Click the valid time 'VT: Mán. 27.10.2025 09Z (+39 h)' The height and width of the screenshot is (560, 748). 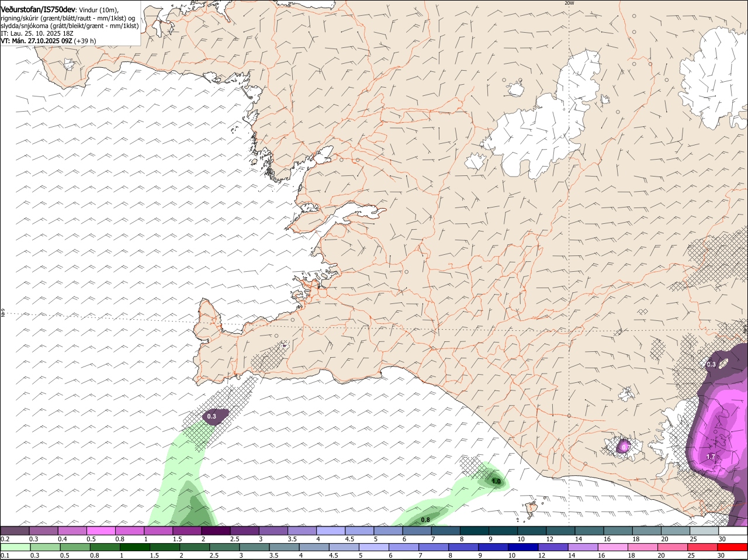coord(49,41)
